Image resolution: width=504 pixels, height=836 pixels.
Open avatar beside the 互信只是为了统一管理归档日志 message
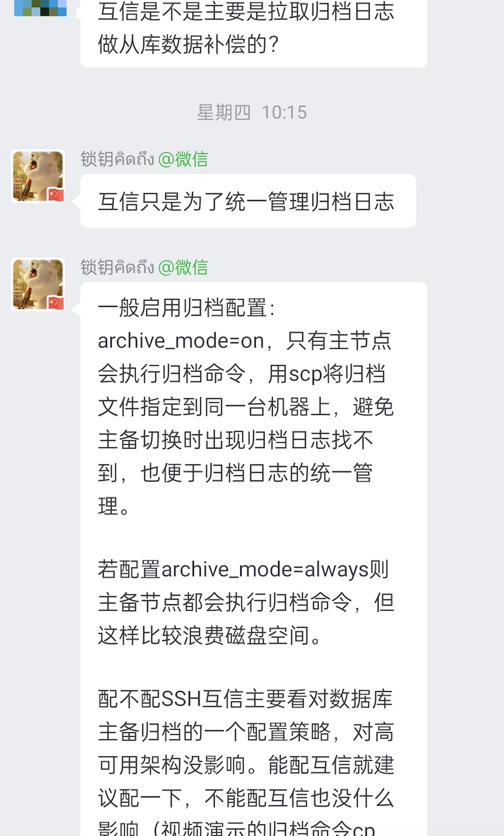pos(39,176)
